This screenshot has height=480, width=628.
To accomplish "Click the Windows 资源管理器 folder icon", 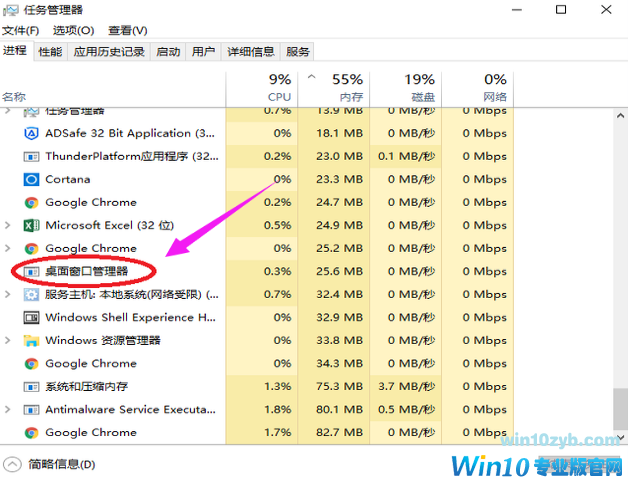I will tap(31, 341).
